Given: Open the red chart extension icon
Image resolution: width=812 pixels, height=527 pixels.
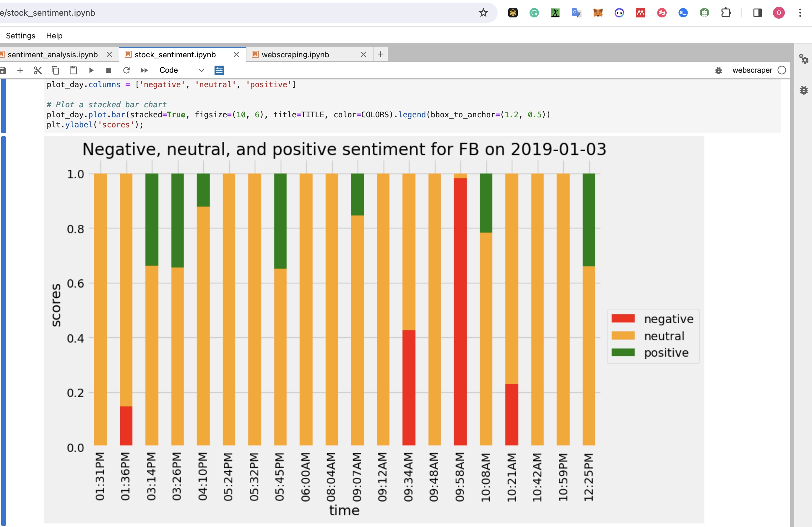Looking at the screenshot, I should coord(640,13).
